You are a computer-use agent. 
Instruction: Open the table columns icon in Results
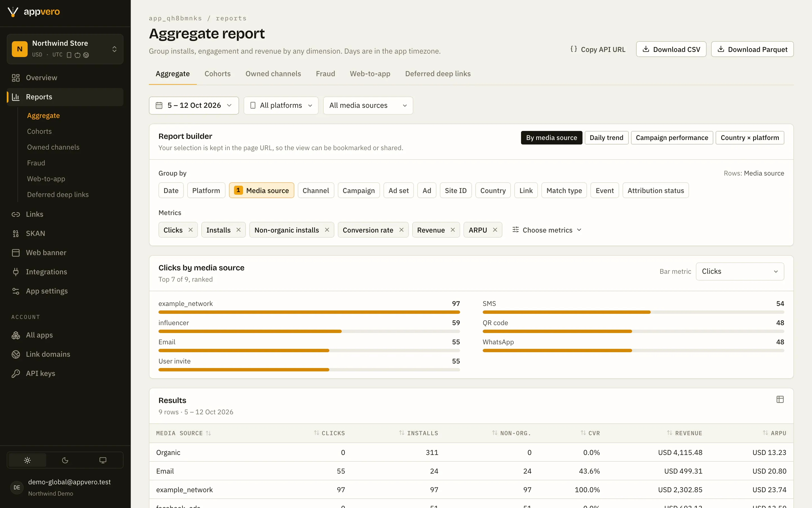pyautogui.click(x=780, y=399)
